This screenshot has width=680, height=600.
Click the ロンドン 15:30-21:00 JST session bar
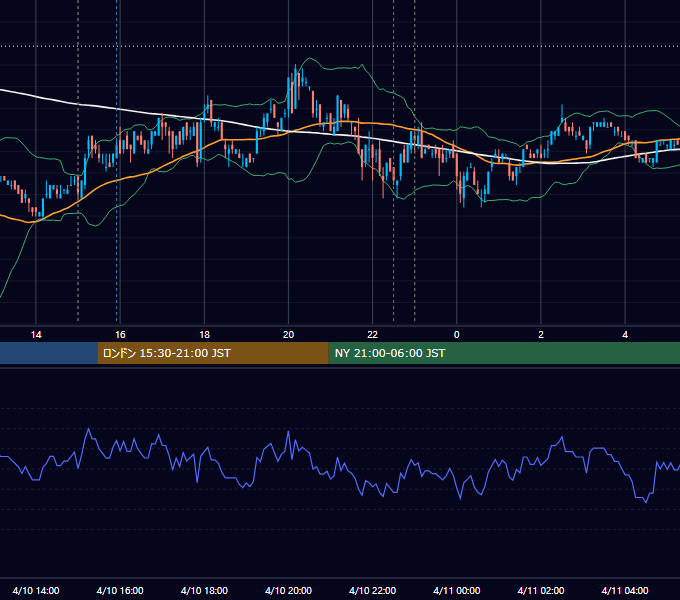pyautogui.click(x=213, y=353)
